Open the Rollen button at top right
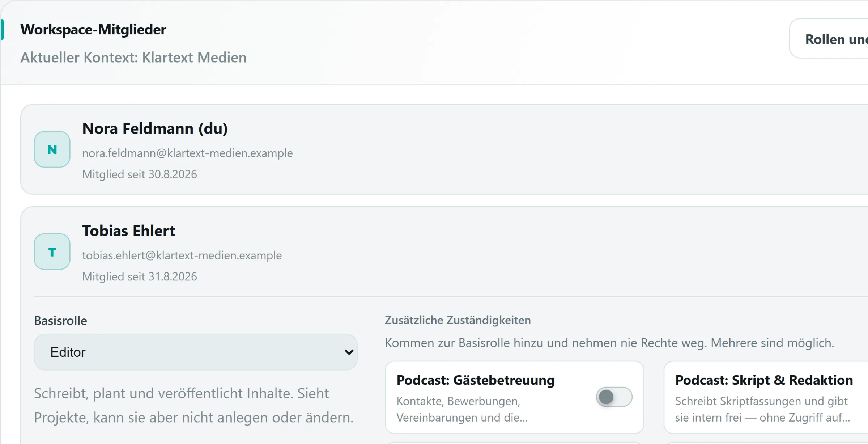The width and height of the screenshot is (868, 444). 829,39
